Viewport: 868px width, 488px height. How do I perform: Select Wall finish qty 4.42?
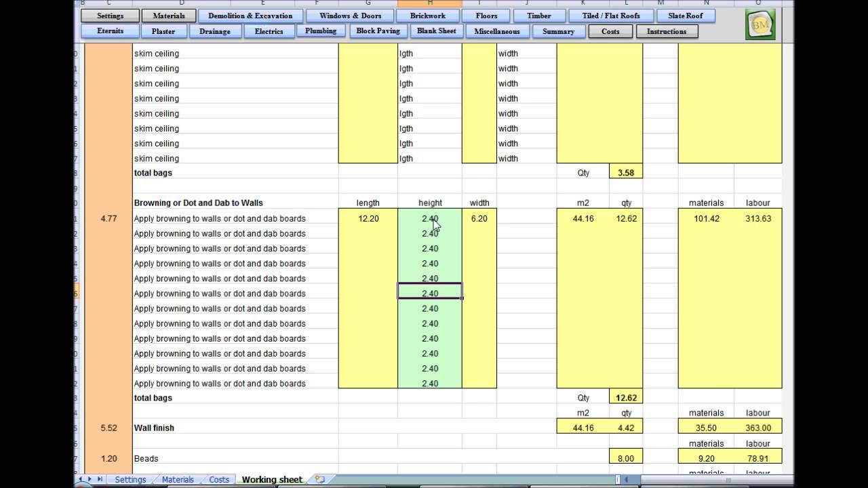coord(626,428)
